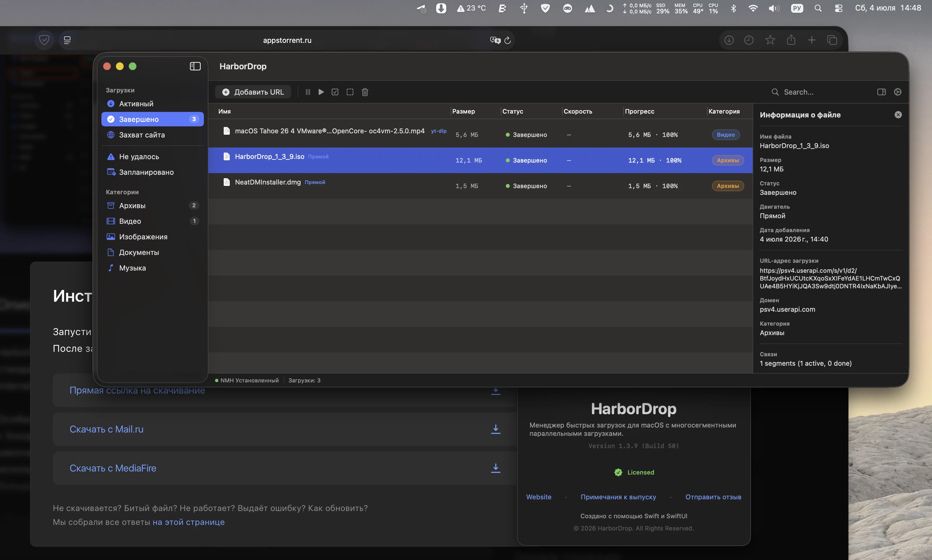Click the Mail.ru row download arrow icon
932x560 pixels.
496,429
